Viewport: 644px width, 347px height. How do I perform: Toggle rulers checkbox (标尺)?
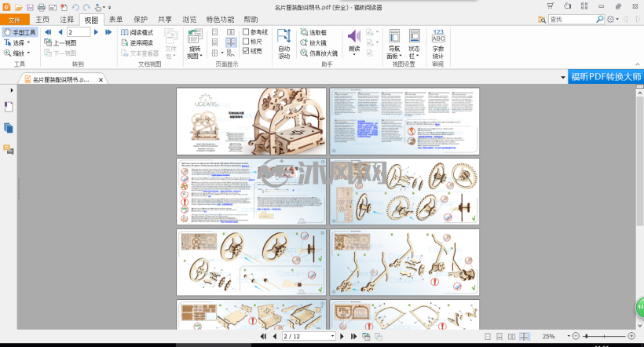click(x=246, y=42)
